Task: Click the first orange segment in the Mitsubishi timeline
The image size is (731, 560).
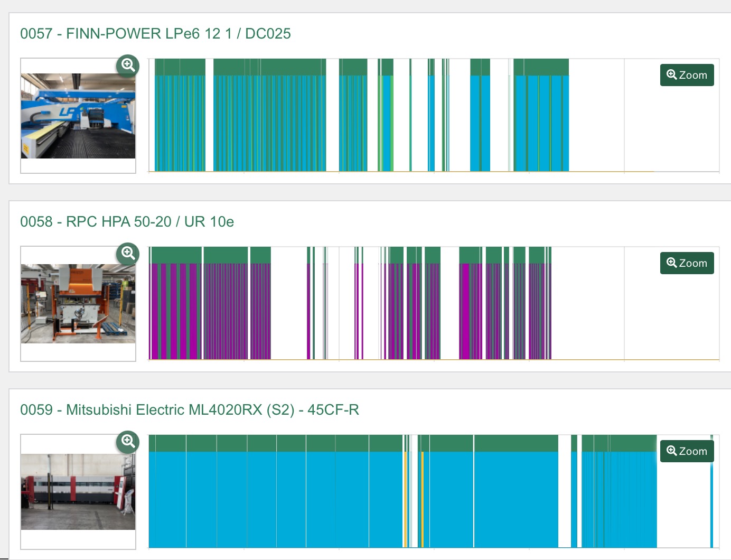Action: coord(406,499)
